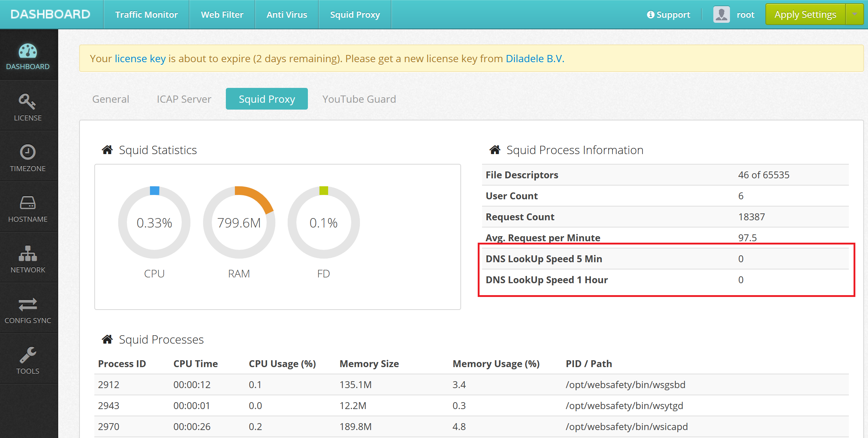Screen dimensions: 868x438
Task: Click the PID / Path column header
Action: pos(589,364)
